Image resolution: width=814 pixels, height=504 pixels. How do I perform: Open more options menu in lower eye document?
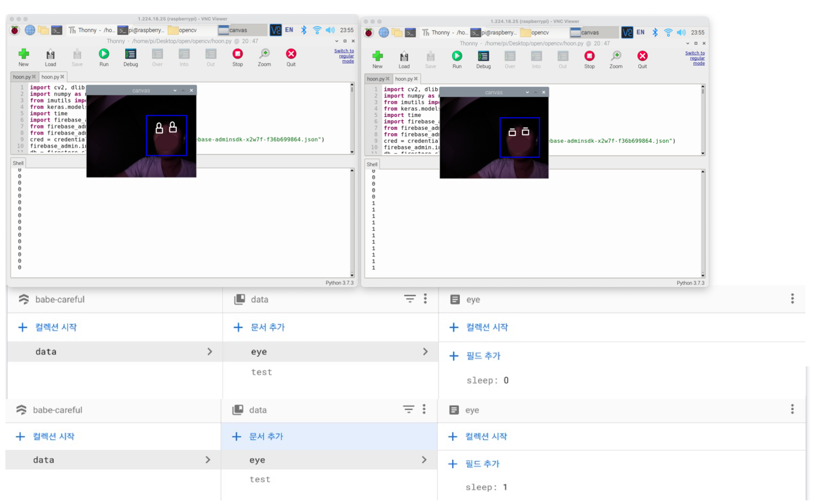[x=792, y=409]
